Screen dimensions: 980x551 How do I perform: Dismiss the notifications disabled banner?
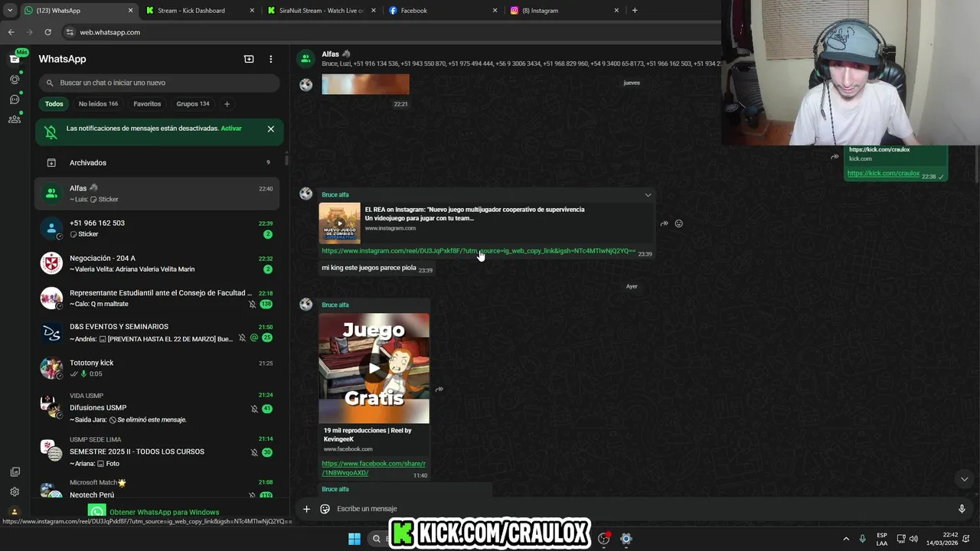coord(270,129)
